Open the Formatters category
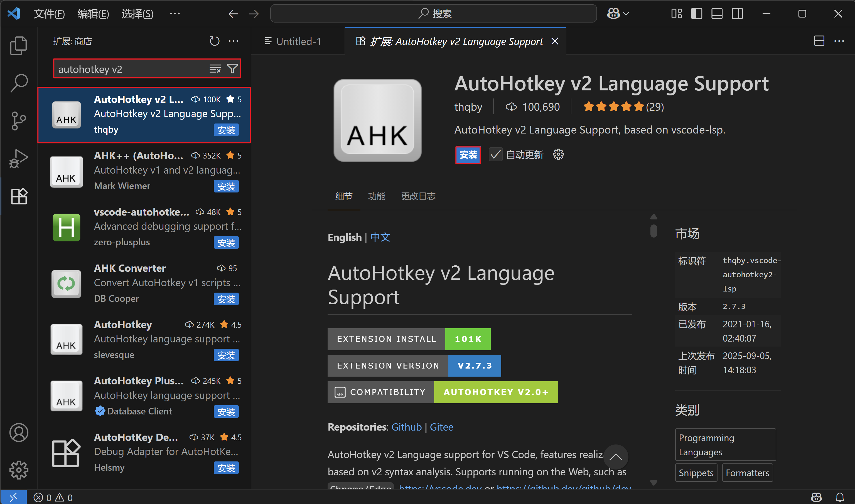The height and width of the screenshot is (504, 855). click(x=747, y=473)
